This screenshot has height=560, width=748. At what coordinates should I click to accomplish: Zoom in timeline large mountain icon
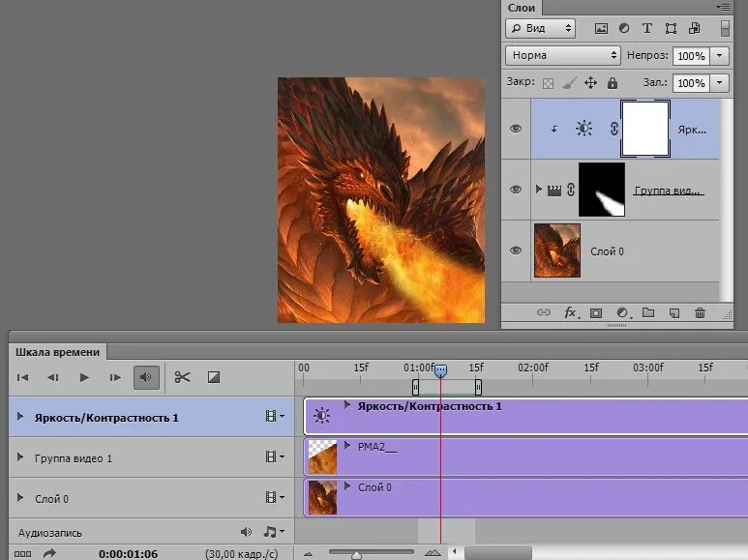click(433, 553)
